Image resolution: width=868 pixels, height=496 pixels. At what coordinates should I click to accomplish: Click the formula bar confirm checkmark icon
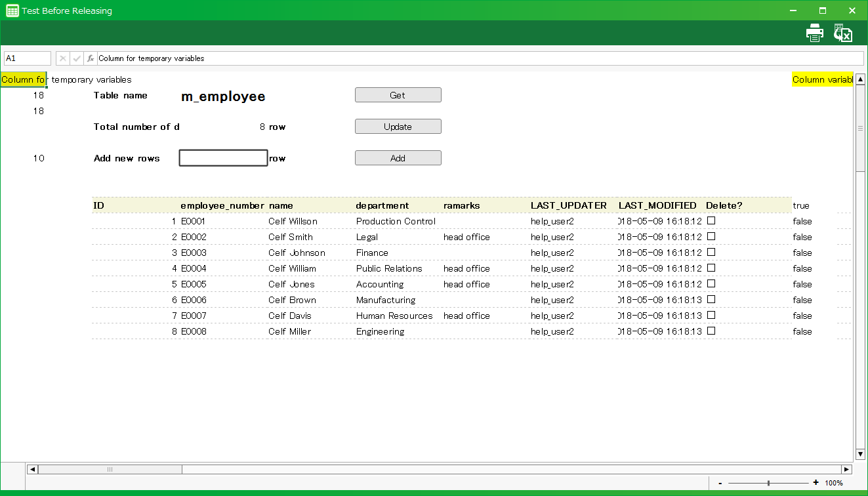pyautogui.click(x=77, y=58)
